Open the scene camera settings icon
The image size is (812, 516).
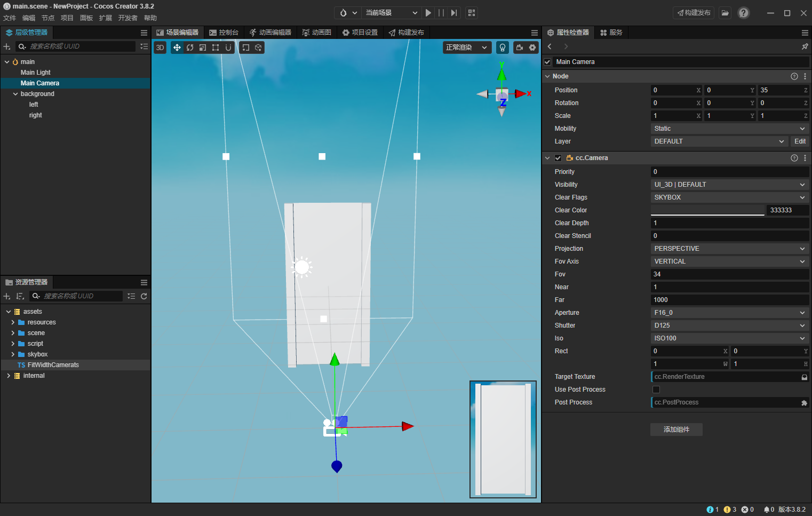[520, 47]
